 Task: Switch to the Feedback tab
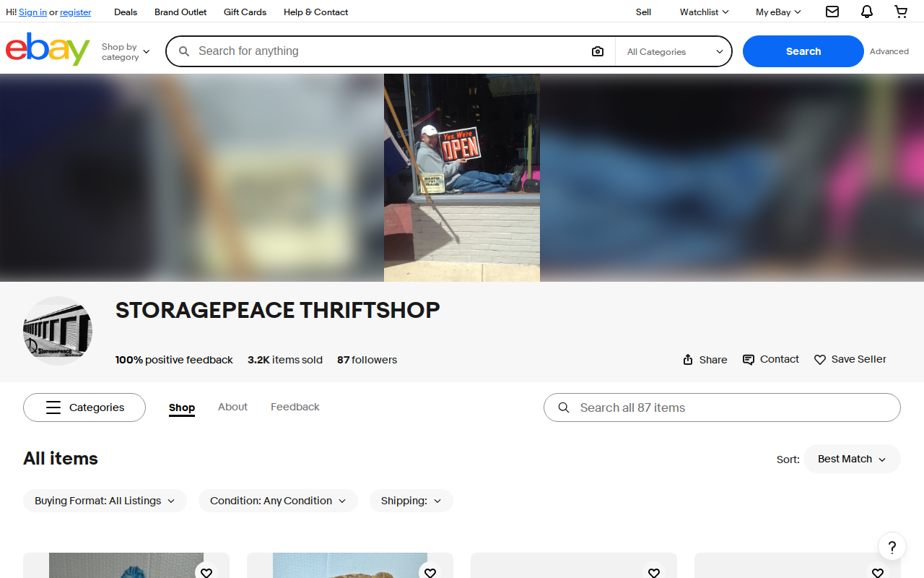[295, 407]
